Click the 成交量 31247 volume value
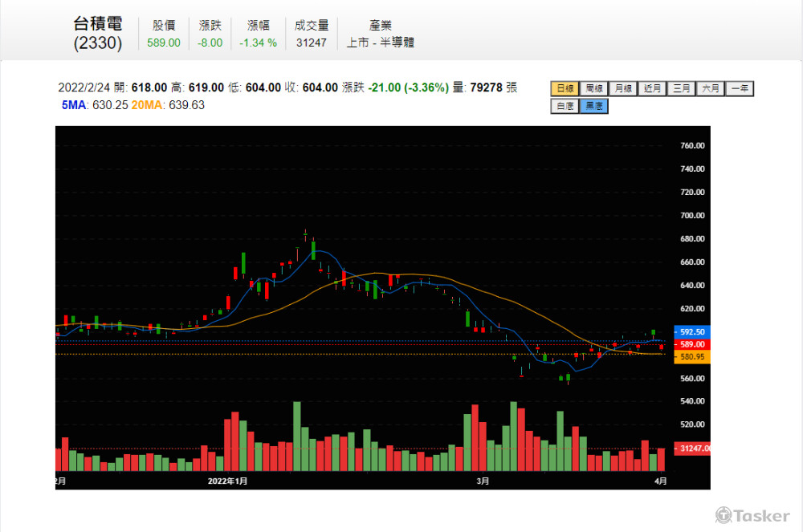The height and width of the screenshot is (532, 803). (x=312, y=43)
